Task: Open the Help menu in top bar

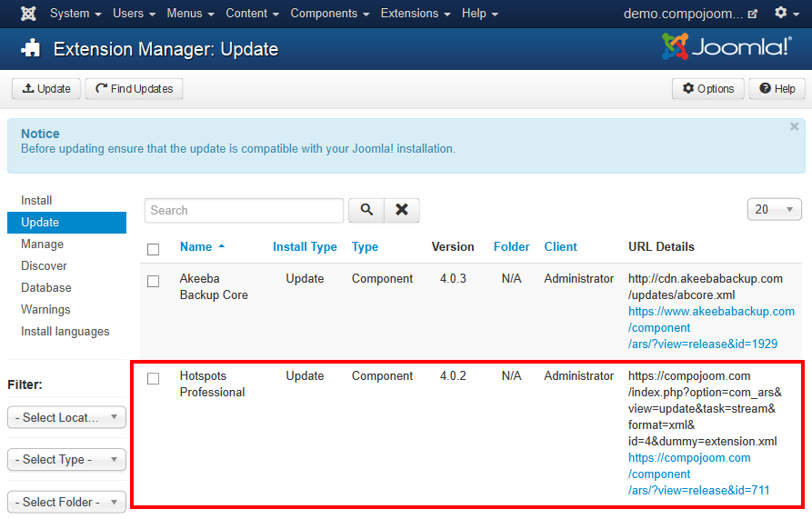Action: click(479, 14)
